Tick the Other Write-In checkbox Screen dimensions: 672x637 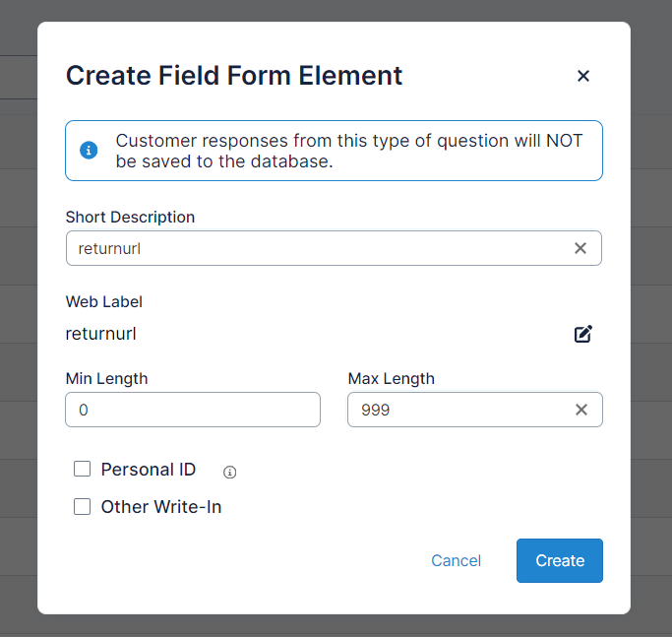(83, 507)
